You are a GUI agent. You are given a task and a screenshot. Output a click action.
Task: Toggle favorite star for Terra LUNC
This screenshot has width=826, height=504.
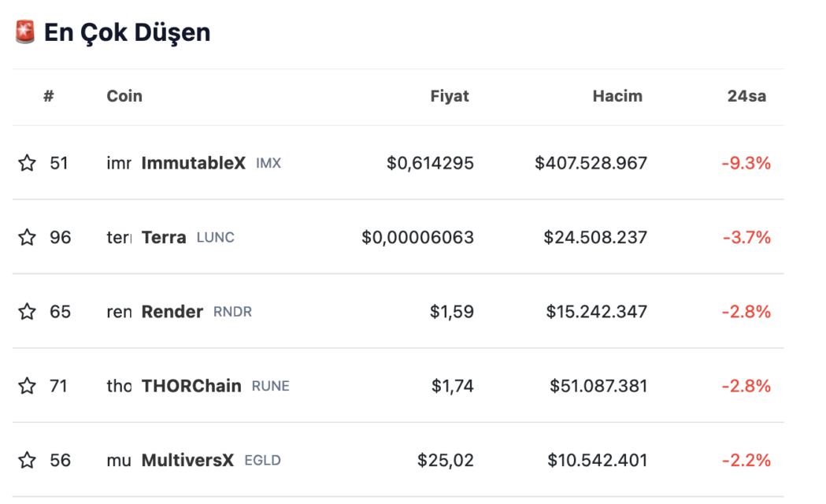pyautogui.click(x=27, y=238)
